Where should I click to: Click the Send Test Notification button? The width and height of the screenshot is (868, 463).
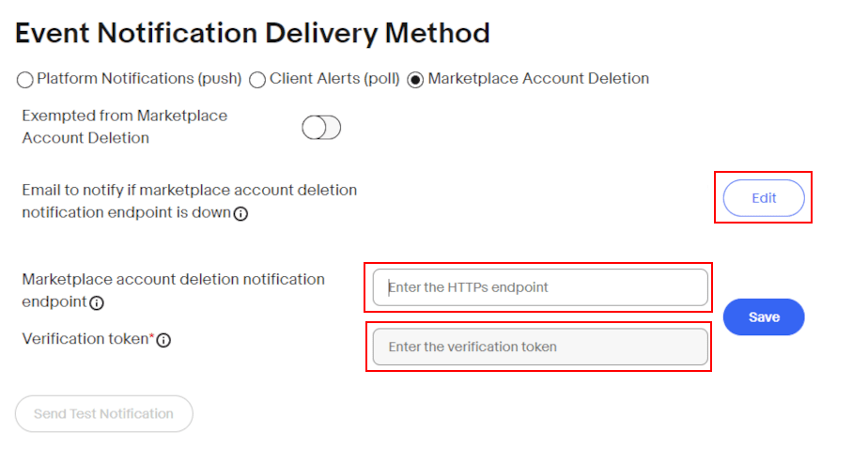pos(104,414)
